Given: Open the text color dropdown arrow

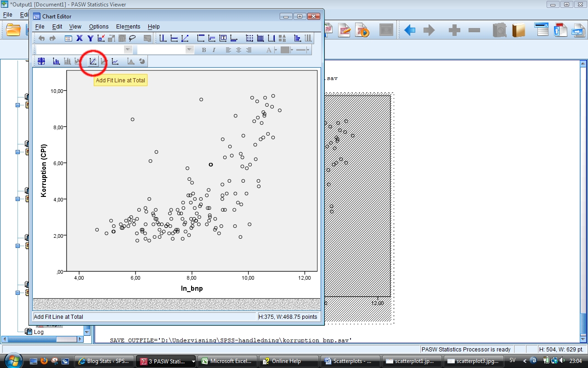Looking at the screenshot, I should coord(275,50).
